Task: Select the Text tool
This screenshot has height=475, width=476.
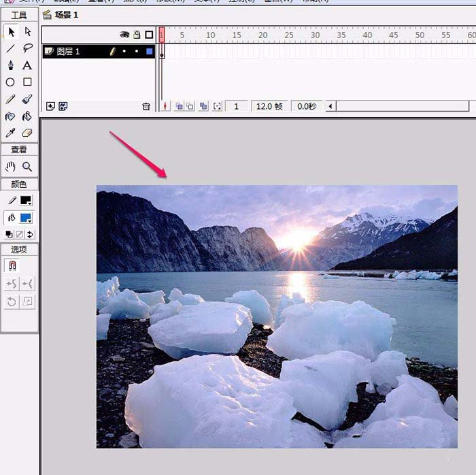Action: (x=27, y=65)
